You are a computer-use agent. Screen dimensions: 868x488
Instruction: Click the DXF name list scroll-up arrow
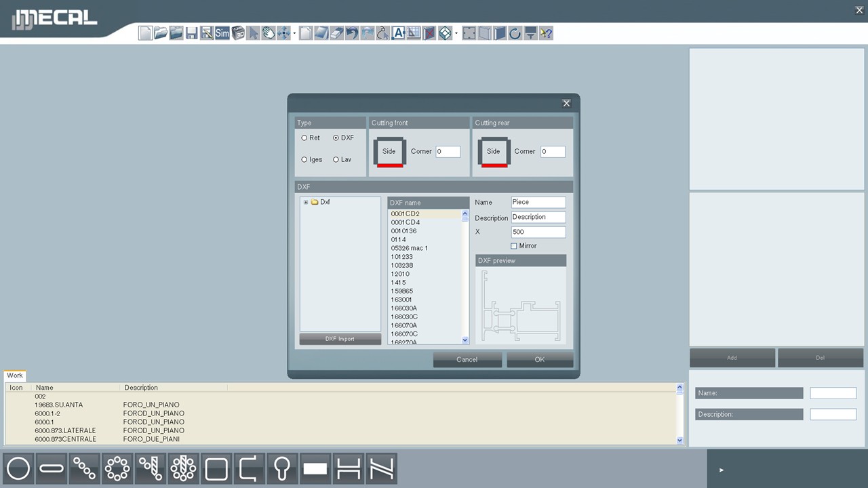[465, 215]
